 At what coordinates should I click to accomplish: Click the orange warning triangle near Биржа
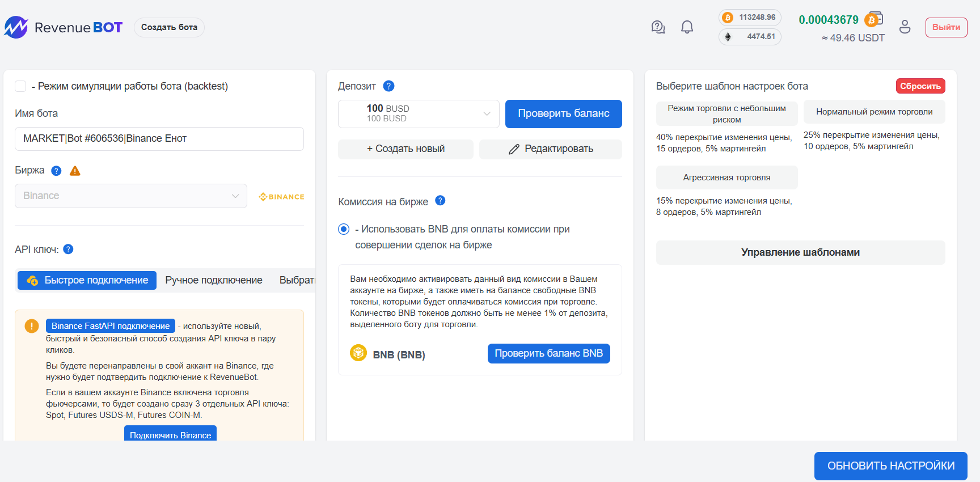point(75,171)
